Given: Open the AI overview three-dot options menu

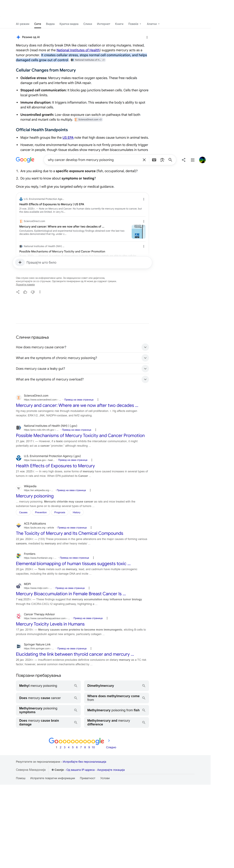Looking at the screenshot, I should 147,37.
